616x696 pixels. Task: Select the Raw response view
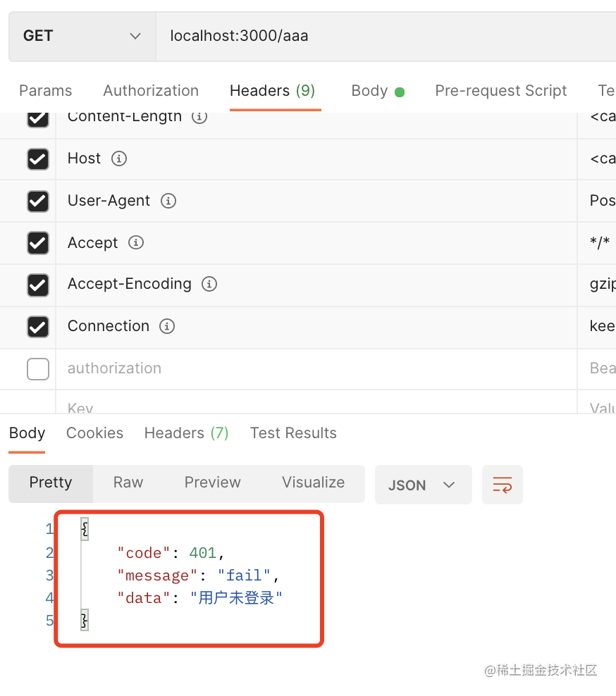click(x=128, y=483)
